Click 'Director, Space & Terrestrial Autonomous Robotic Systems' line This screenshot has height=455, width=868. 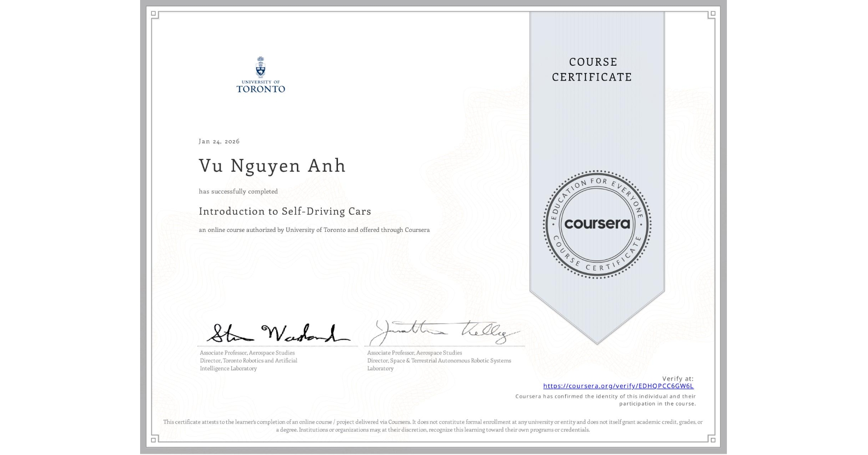(x=439, y=360)
